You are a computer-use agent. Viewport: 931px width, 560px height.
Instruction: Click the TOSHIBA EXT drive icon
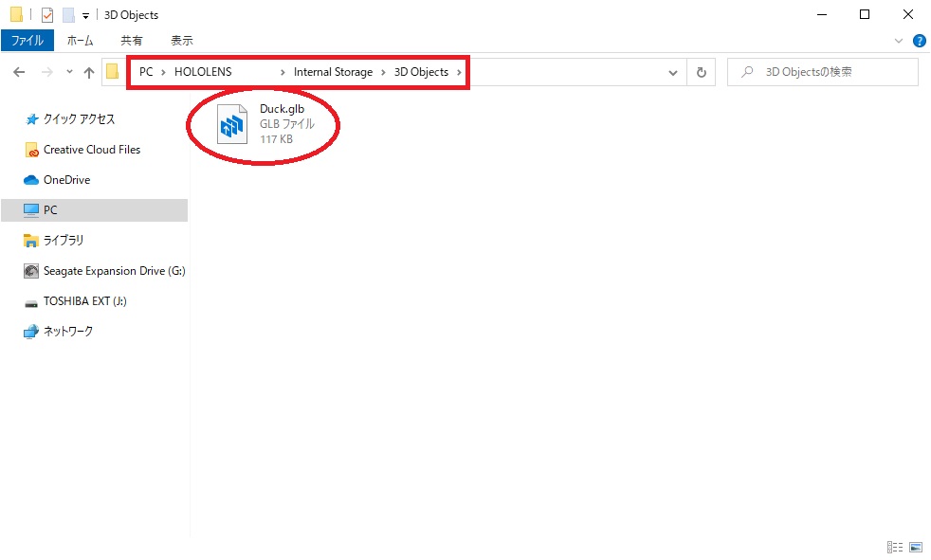pos(31,303)
